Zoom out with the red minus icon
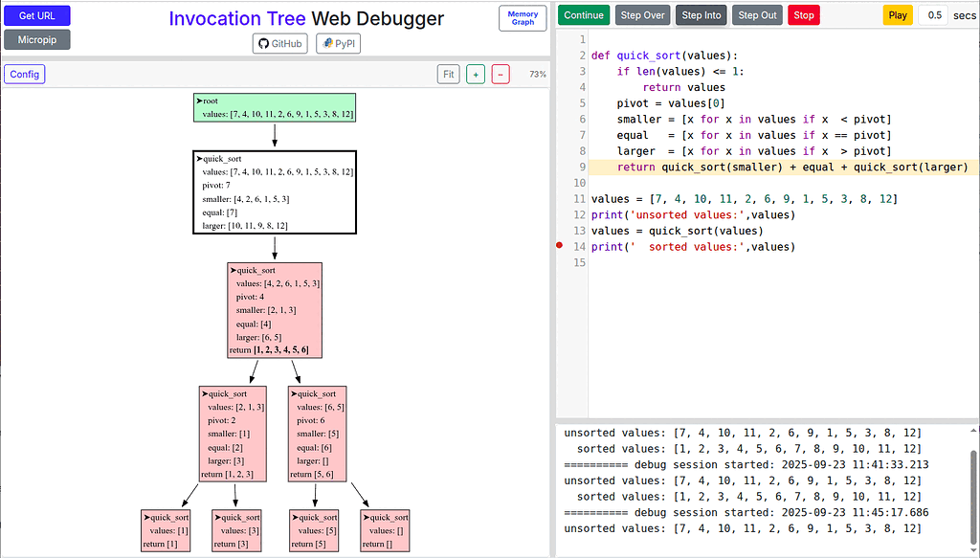Viewport: 980px width, 558px height. tap(501, 74)
